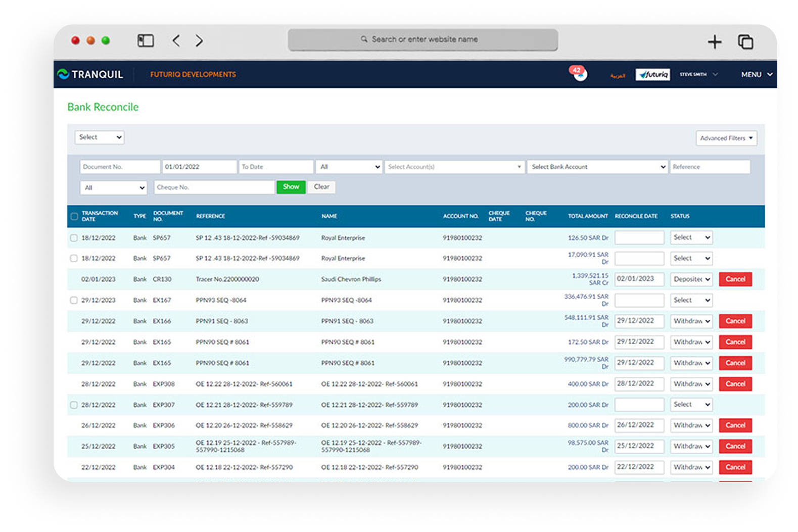Go back with browser back arrow
Image resolution: width=798 pixels, height=532 pixels.
click(x=176, y=40)
